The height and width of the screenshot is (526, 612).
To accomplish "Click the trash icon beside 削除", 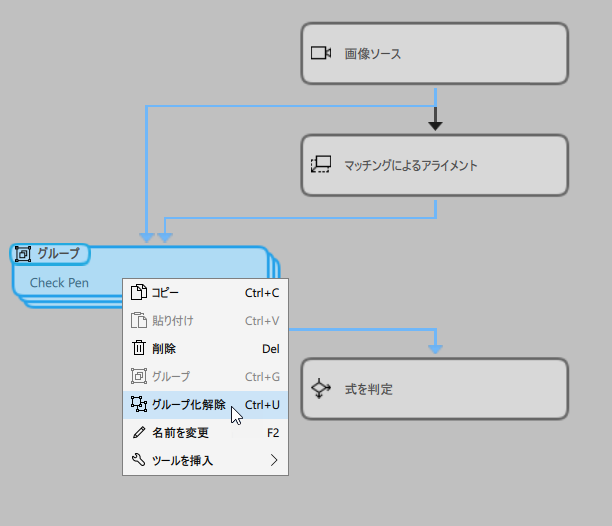I will (139, 349).
